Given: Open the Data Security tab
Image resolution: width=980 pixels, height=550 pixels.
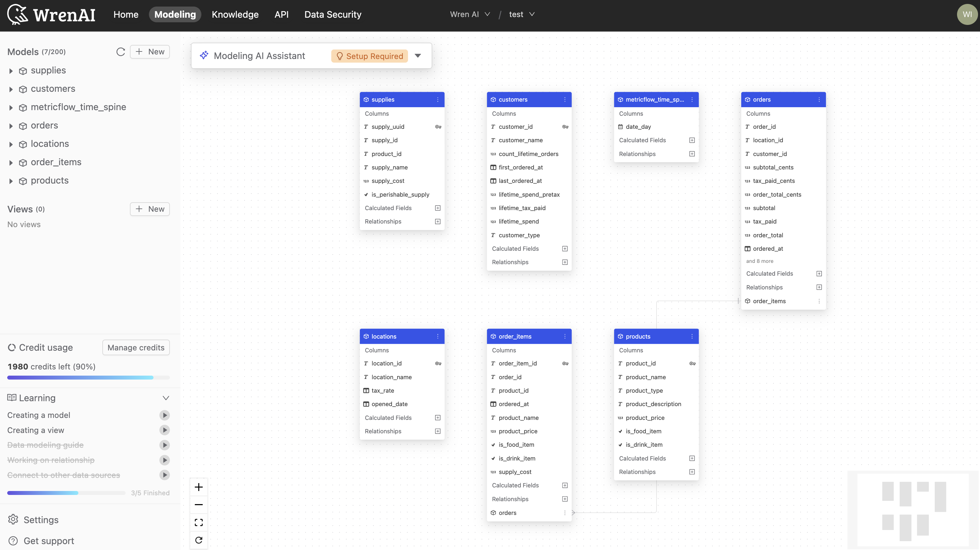Looking at the screenshot, I should click(333, 14).
